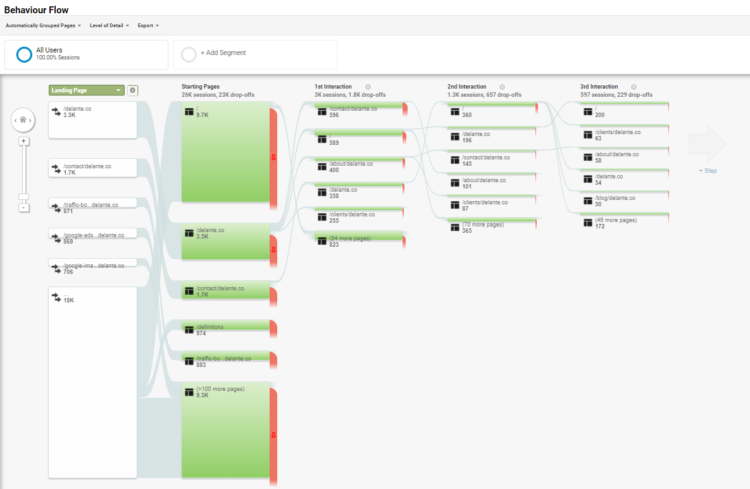Click the (70 more pages) node in 2nd Interaction
The height and width of the screenshot is (489, 750).
click(x=488, y=227)
